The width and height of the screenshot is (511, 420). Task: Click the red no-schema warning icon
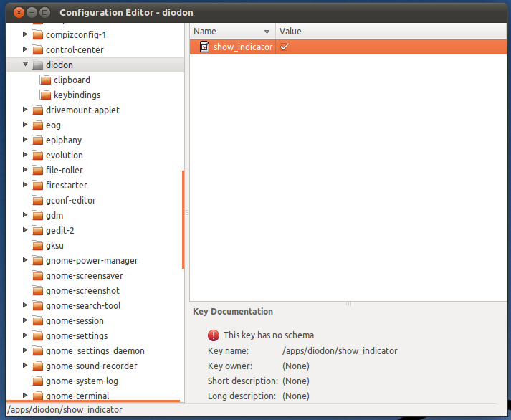click(214, 335)
